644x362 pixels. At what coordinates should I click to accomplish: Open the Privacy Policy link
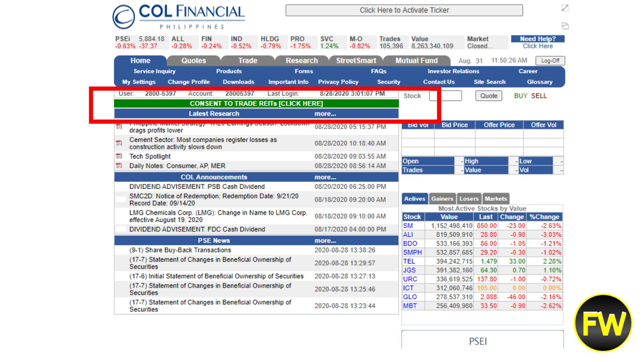tap(338, 82)
